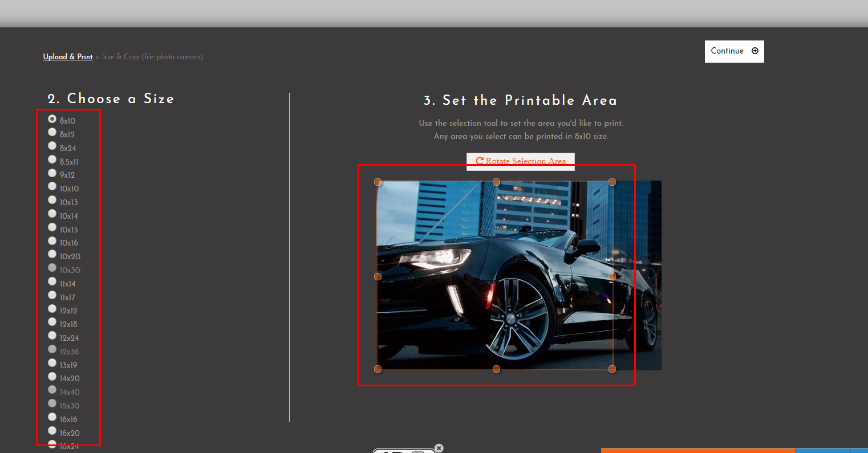The width and height of the screenshot is (868, 453).
Task: Click the top-right crop selection handle
Action: click(x=612, y=182)
